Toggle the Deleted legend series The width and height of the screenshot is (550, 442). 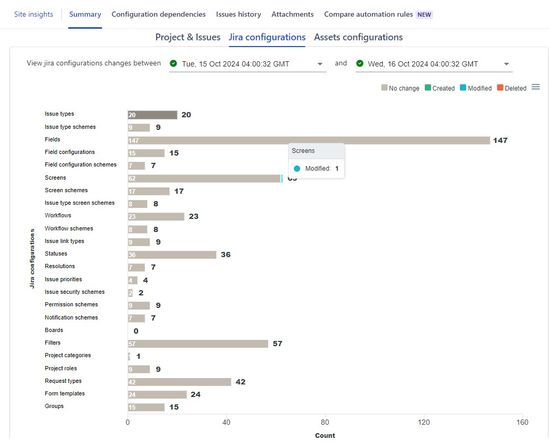pos(512,88)
